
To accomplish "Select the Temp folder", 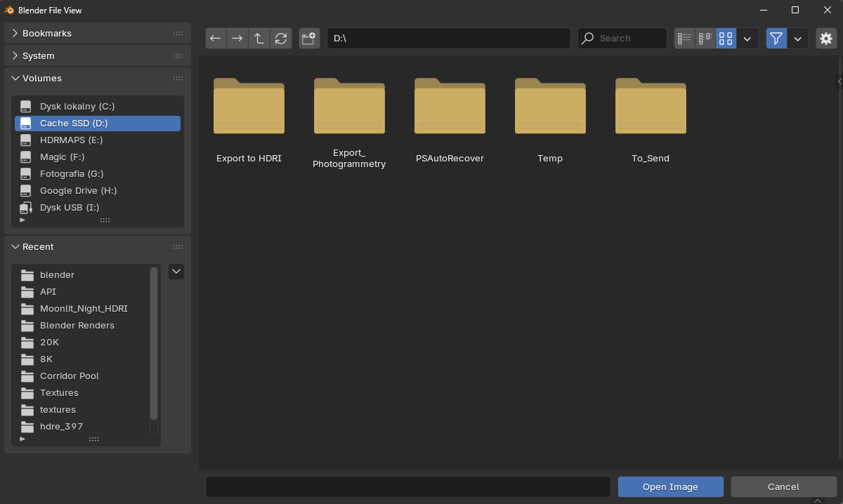I will point(550,120).
